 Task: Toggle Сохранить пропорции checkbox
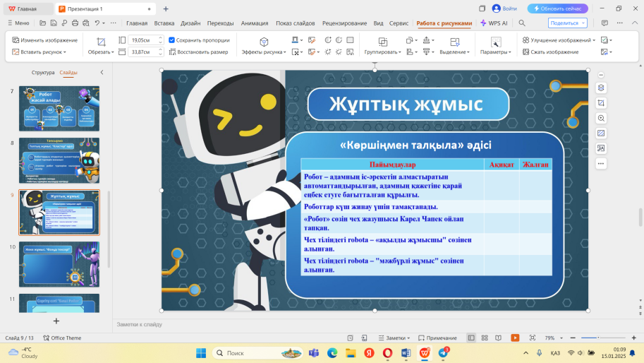click(172, 40)
